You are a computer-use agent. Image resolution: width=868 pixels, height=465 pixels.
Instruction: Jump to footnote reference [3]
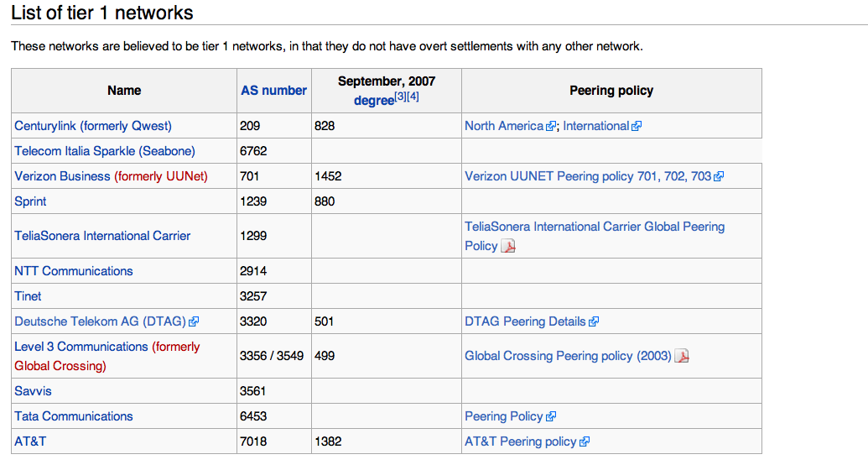pyautogui.click(x=400, y=97)
